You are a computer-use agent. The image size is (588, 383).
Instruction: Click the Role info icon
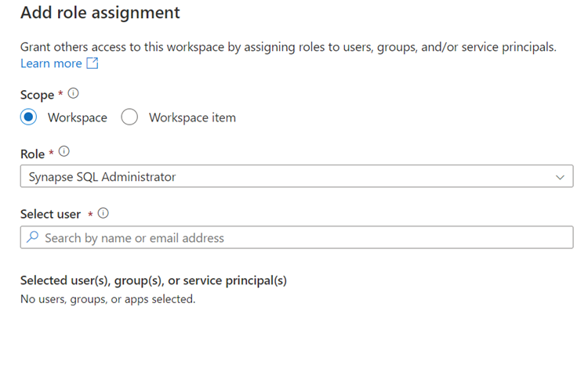point(64,151)
